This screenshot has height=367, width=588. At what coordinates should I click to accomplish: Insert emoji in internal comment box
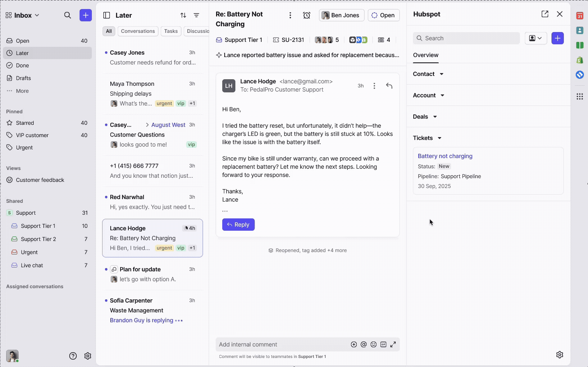point(373,344)
